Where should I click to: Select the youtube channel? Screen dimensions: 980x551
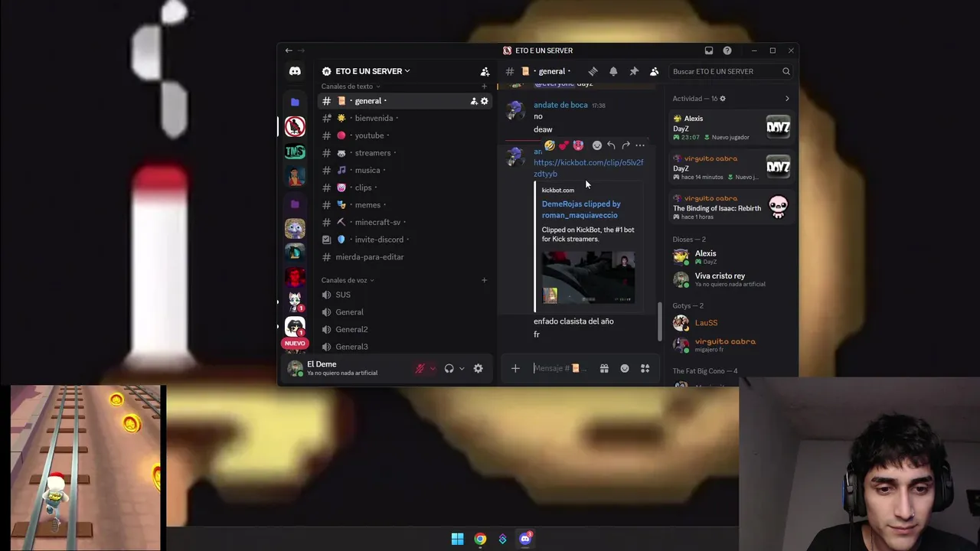pos(404,135)
